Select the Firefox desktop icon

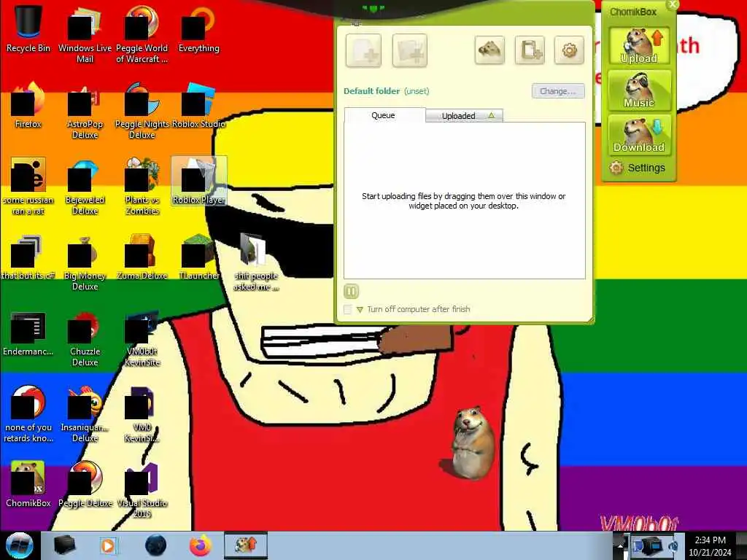click(x=28, y=105)
